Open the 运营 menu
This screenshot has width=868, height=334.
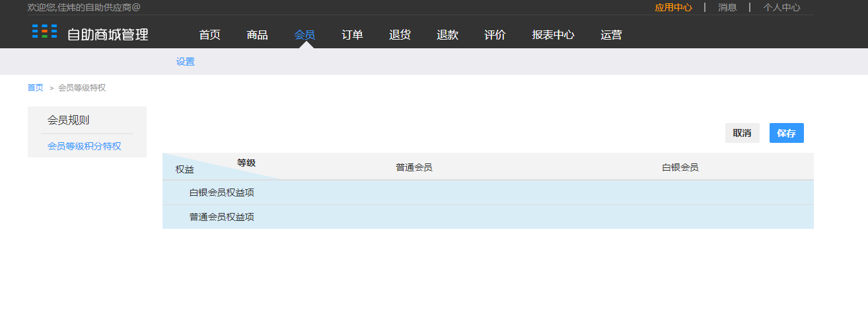[x=611, y=35]
